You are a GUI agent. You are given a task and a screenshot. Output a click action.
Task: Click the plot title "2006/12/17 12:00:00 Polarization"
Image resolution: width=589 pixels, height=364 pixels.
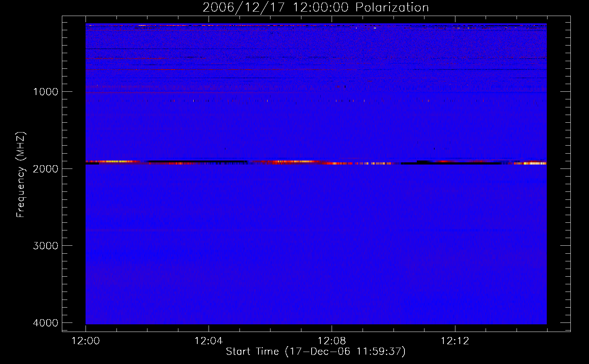pos(316,7)
